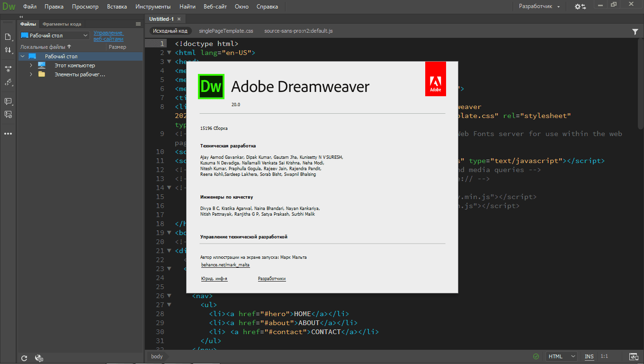Click the real-time preview device icon
Image resolution: width=644 pixels, height=364 pixels.
634,356
